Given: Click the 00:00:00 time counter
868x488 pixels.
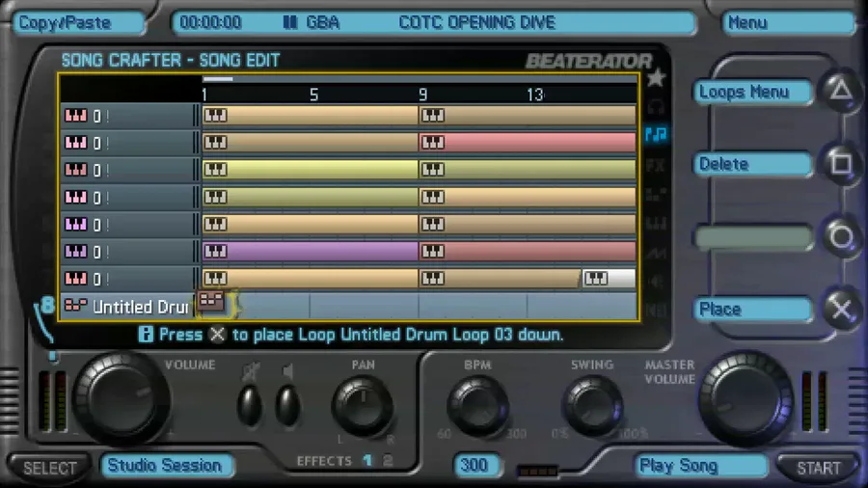Looking at the screenshot, I should (210, 22).
